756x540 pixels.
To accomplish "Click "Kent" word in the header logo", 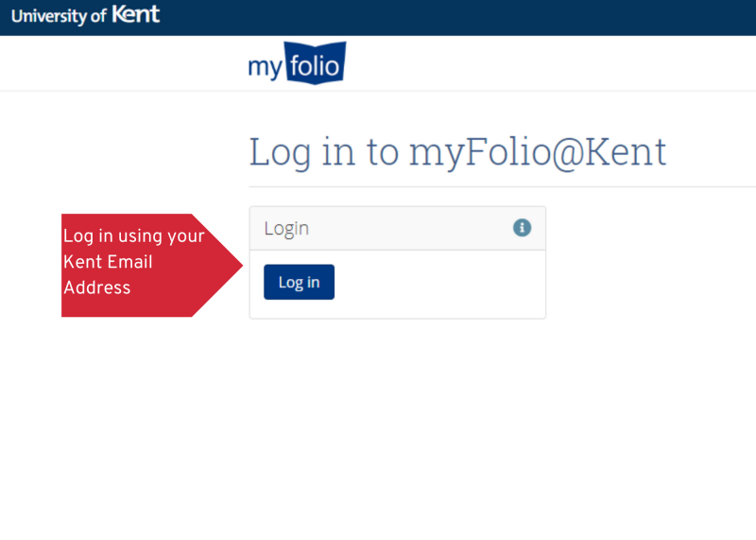I will (x=135, y=14).
